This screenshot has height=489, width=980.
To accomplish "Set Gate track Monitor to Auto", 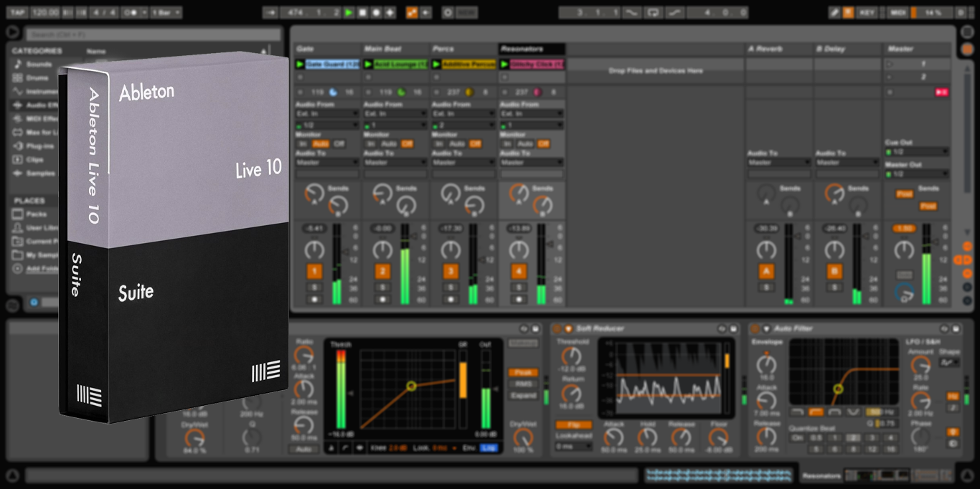I will pyautogui.click(x=320, y=143).
